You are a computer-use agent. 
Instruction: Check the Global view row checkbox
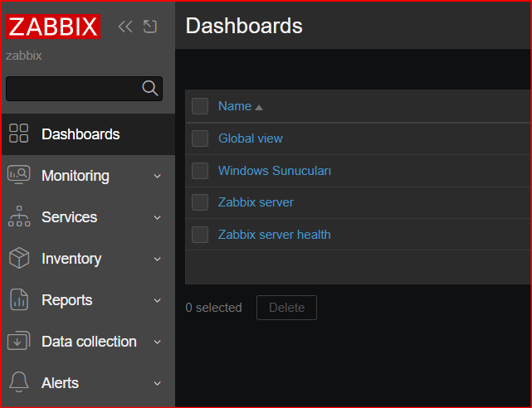coord(200,138)
